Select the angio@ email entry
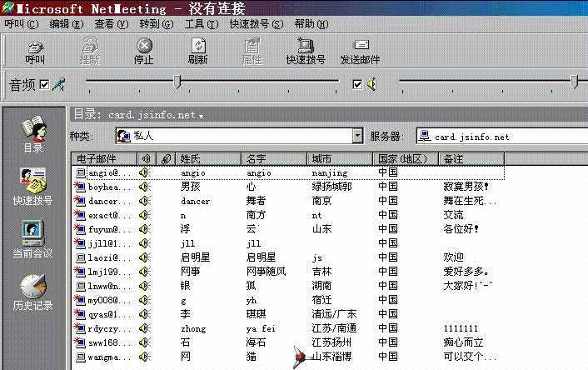The height and width of the screenshot is (370, 588). 109,173
